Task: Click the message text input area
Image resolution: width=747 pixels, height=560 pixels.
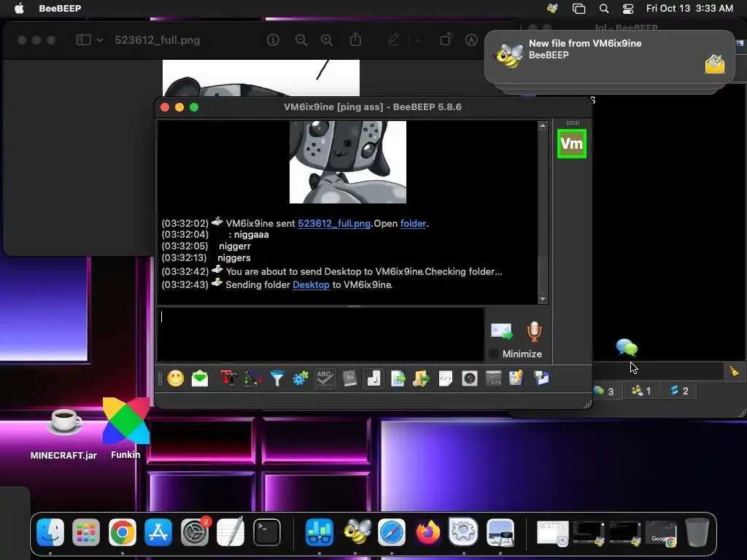Action: (321, 334)
